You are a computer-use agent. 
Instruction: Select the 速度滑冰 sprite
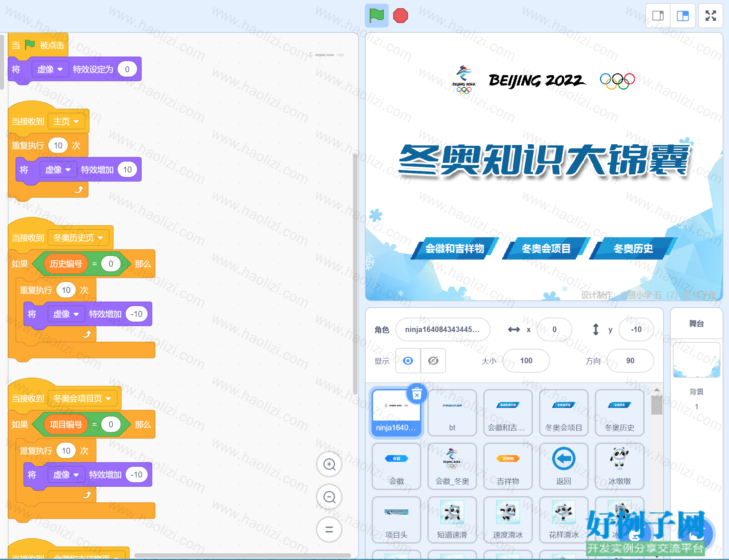coord(508,520)
